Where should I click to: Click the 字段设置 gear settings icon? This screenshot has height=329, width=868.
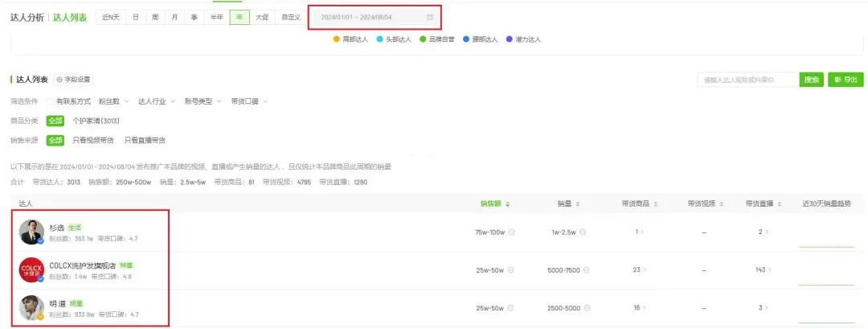tap(59, 80)
